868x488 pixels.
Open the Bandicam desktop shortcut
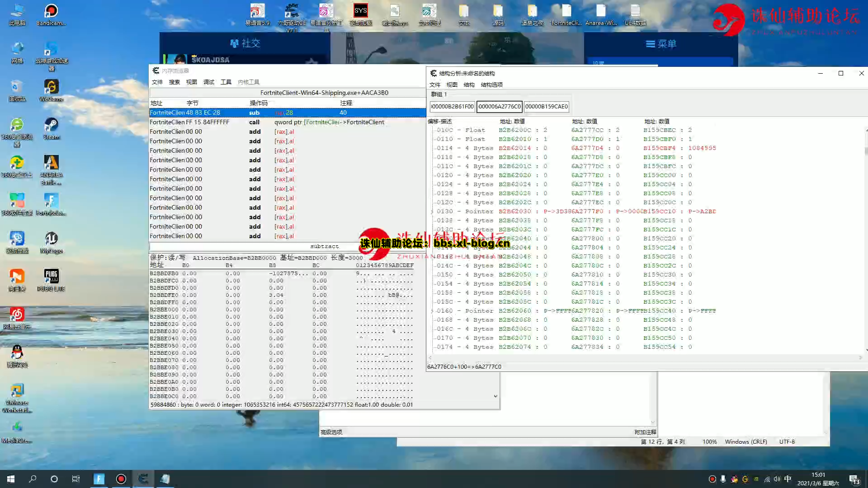coord(51,14)
